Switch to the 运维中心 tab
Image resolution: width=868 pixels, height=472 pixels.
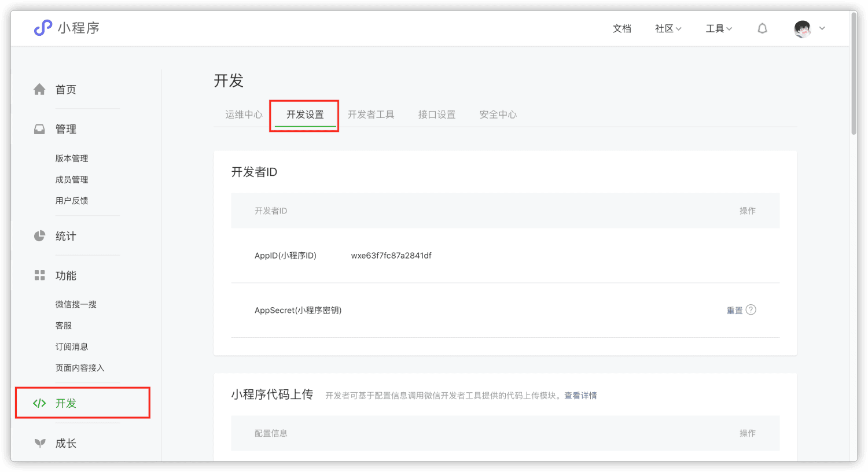[x=244, y=115]
